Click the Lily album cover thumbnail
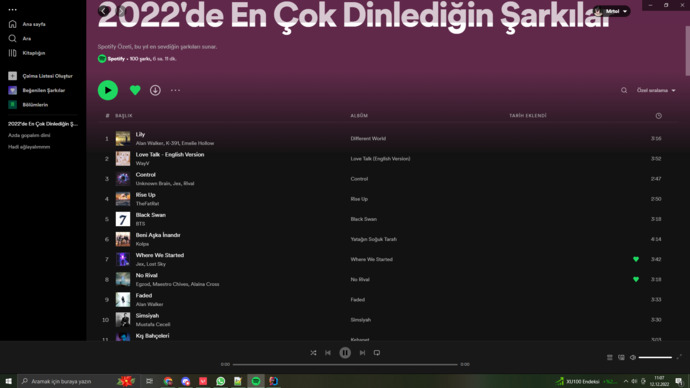The height and width of the screenshot is (388, 690). tap(123, 139)
